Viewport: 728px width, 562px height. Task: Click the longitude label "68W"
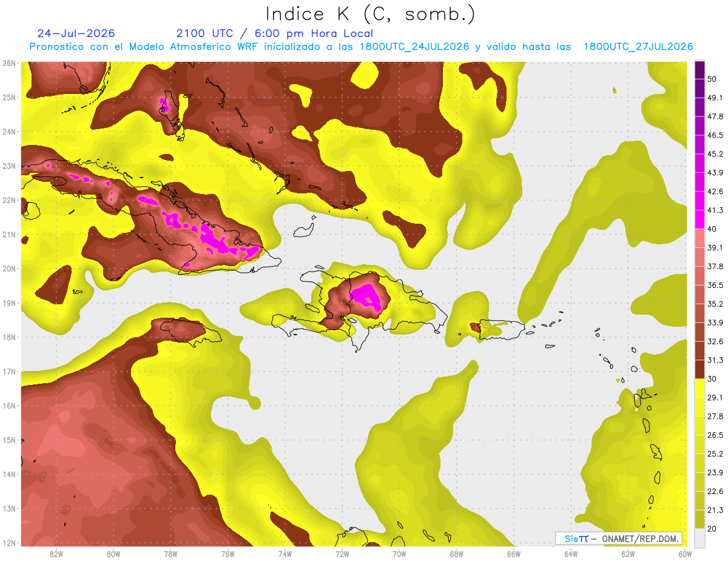pyautogui.click(x=456, y=554)
